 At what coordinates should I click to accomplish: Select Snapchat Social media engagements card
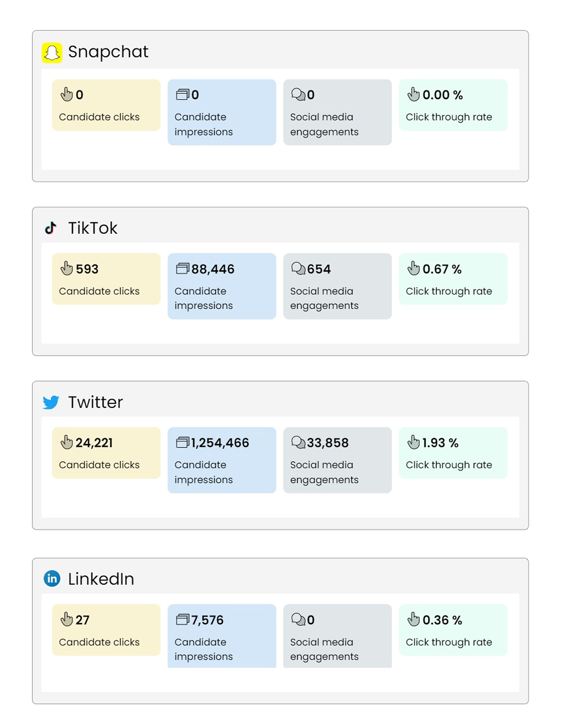click(337, 112)
